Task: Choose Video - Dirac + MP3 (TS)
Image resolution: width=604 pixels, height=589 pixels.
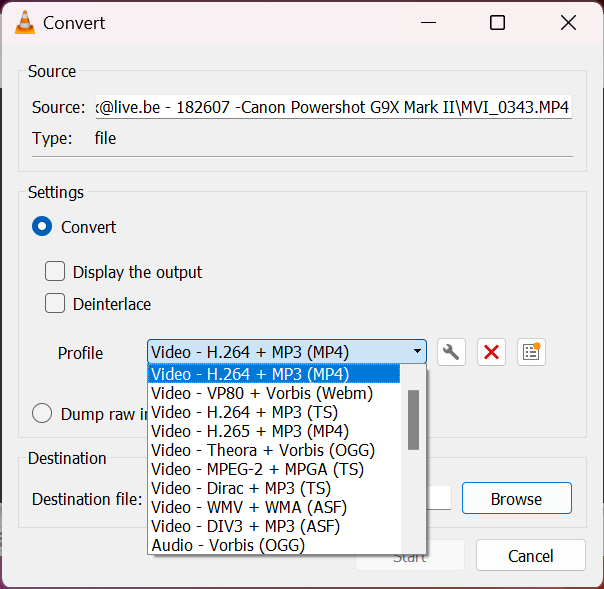Action: (274, 488)
